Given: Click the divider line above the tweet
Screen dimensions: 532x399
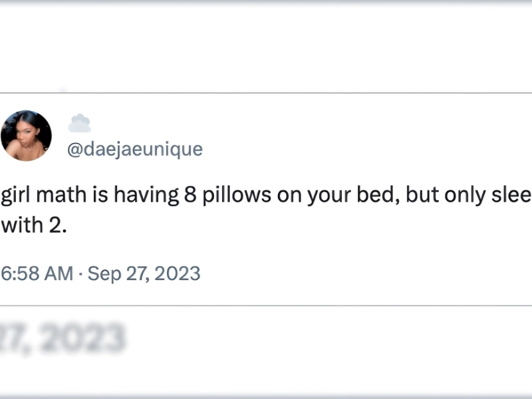Looking at the screenshot, I should [x=266, y=93].
